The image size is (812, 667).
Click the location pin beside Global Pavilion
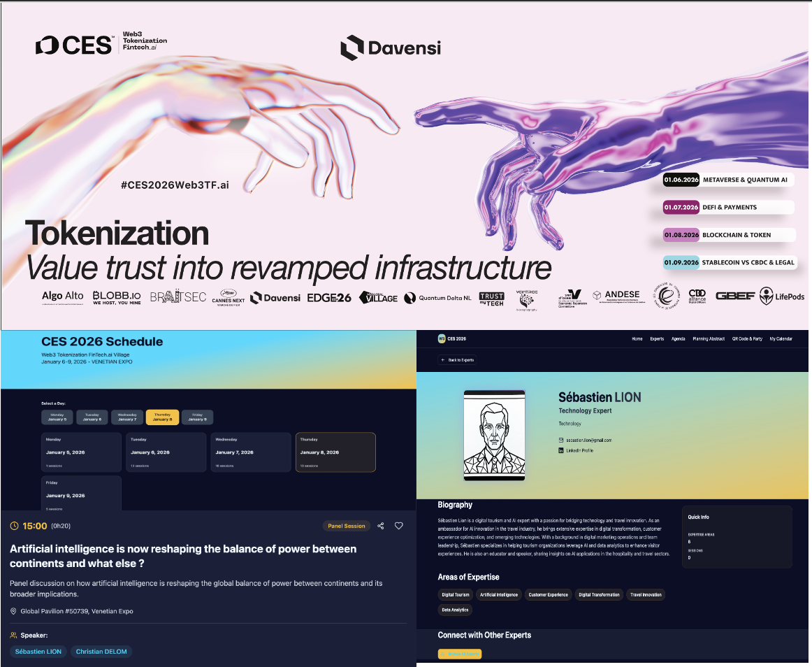(13, 611)
